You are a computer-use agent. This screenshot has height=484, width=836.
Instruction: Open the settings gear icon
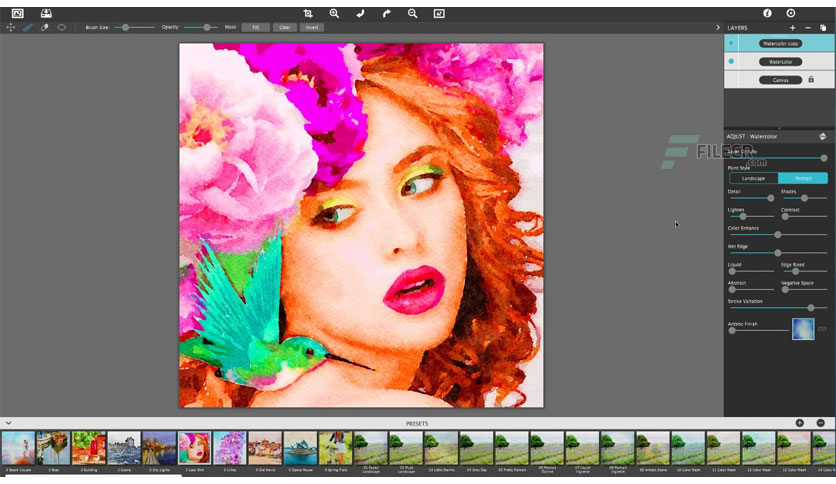(791, 13)
